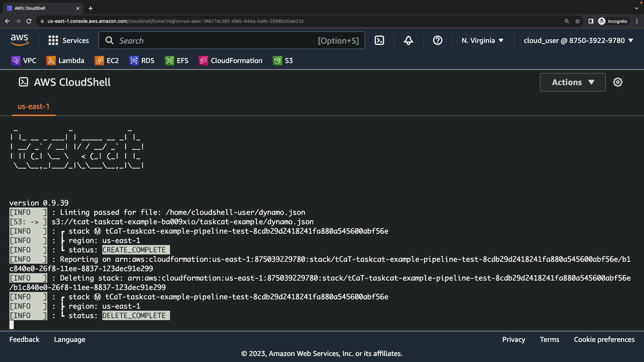Open CloudShell from the navigation bar icon
644x362 pixels.
coord(379,41)
